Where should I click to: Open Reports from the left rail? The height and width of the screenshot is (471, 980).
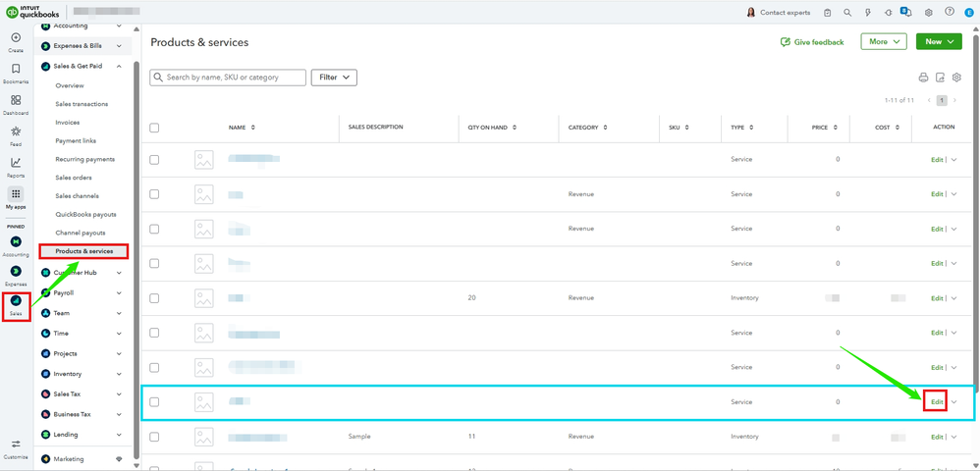(x=16, y=163)
